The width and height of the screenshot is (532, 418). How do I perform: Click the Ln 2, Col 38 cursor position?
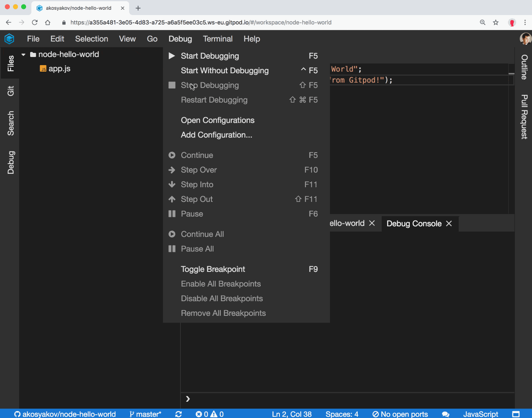(292, 414)
